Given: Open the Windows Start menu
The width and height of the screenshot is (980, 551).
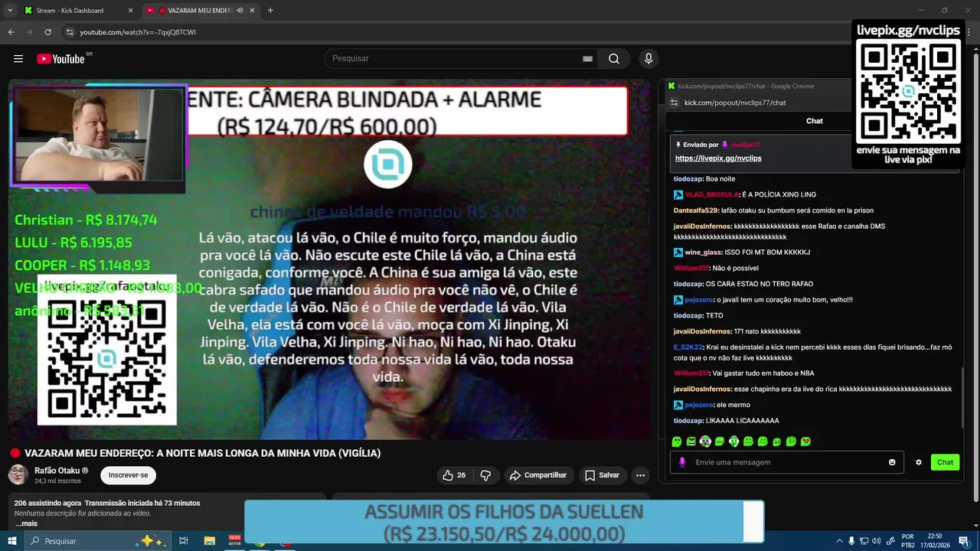Looking at the screenshot, I should pyautogui.click(x=11, y=541).
